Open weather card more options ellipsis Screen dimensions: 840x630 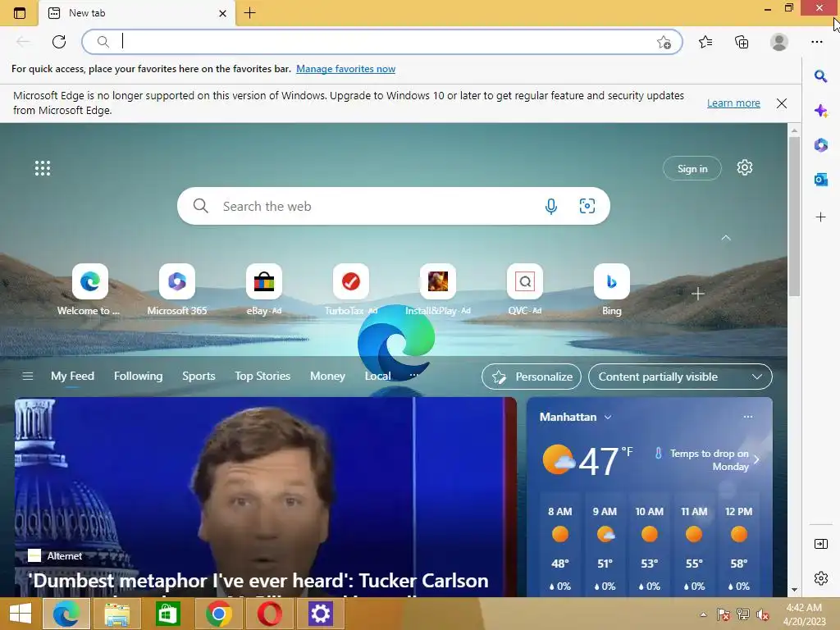pos(748,417)
